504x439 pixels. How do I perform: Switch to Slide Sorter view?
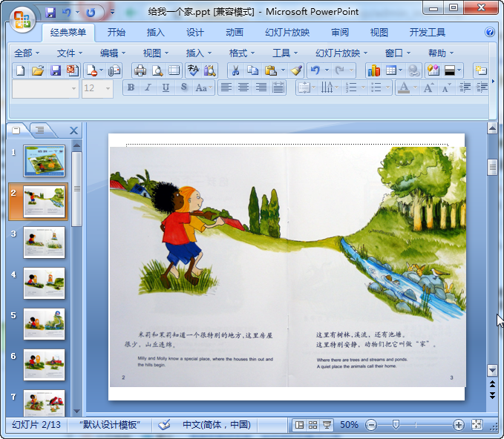[312, 425]
